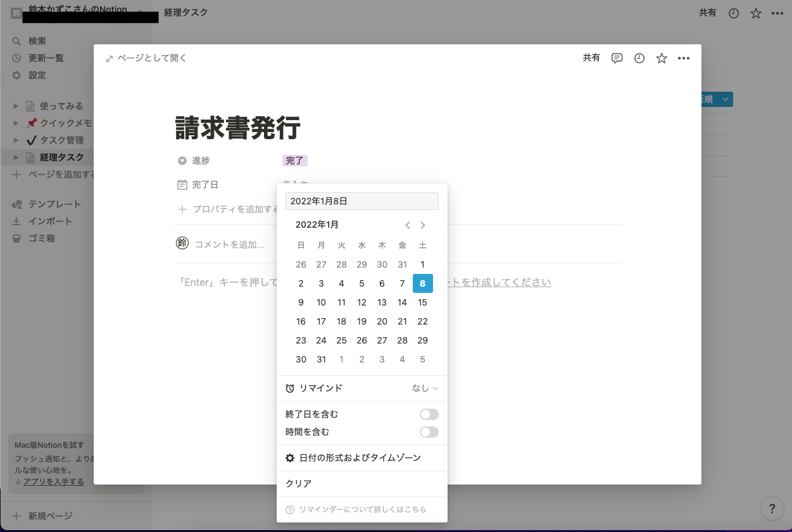Select the highlighted day 8 in calendar
Image resolution: width=792 pixels, height=532 pixels.
423,283
